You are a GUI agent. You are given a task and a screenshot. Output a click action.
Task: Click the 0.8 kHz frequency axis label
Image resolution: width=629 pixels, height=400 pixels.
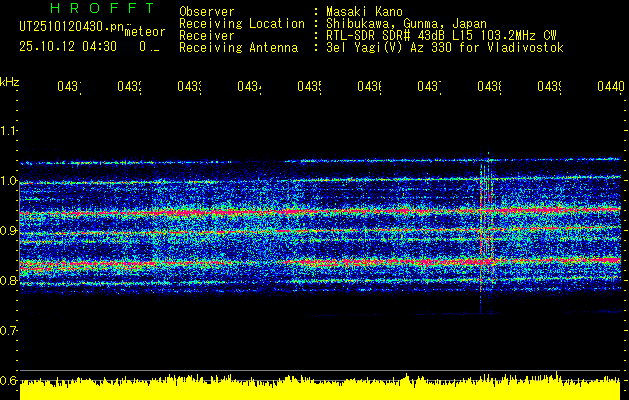[x=8, y=281]
